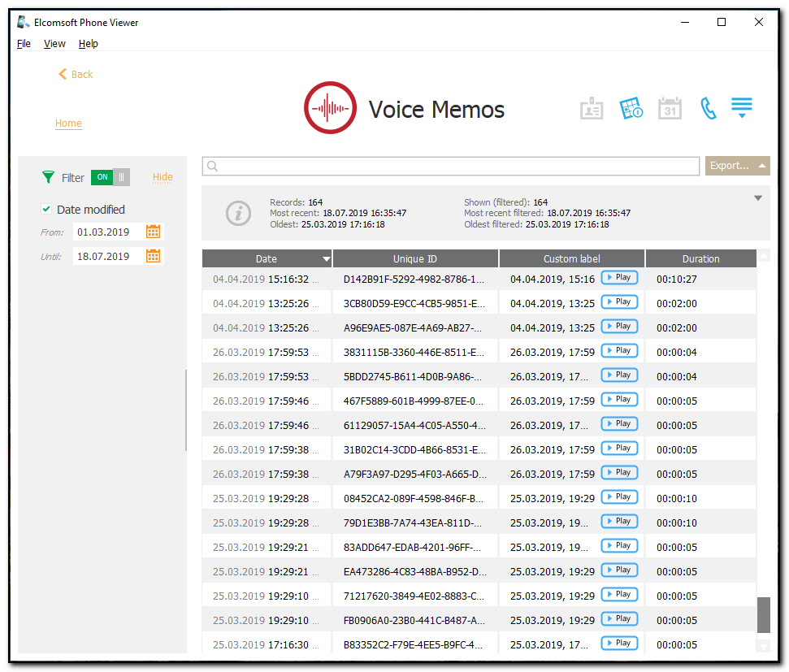Select the phone icon in the header
Image resolution: width=789 pixels, height=672 pixels.
tap(708, 107)
